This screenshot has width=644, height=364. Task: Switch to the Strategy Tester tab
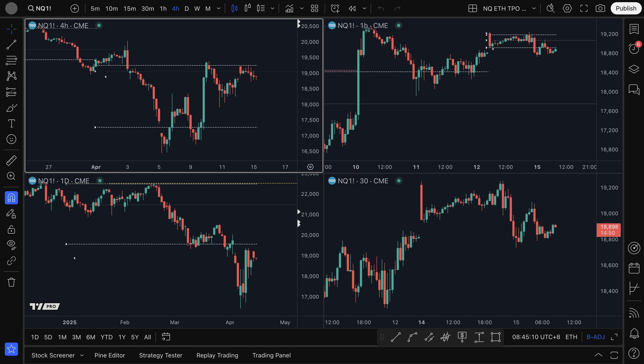(x=161, y=355)
